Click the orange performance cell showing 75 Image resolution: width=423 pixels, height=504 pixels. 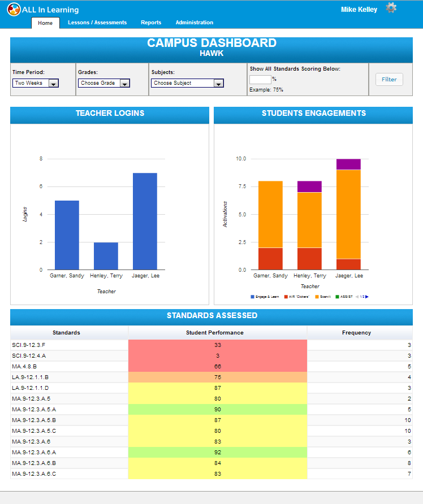tap(218, 377)
